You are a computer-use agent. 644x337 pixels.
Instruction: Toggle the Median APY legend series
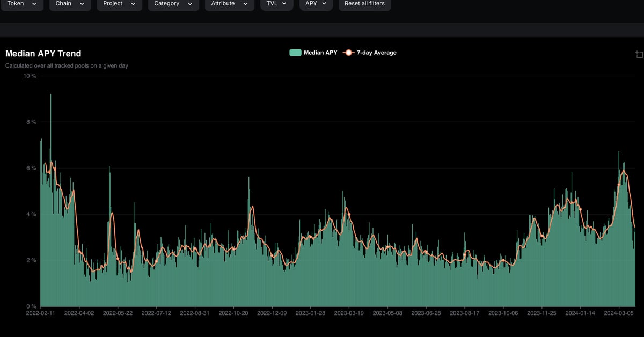tap(313, 53)
